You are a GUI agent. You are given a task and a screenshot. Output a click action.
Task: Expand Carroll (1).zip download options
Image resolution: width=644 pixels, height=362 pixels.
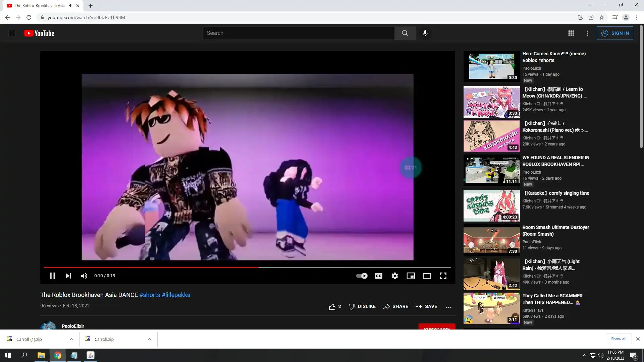[71, 339]
